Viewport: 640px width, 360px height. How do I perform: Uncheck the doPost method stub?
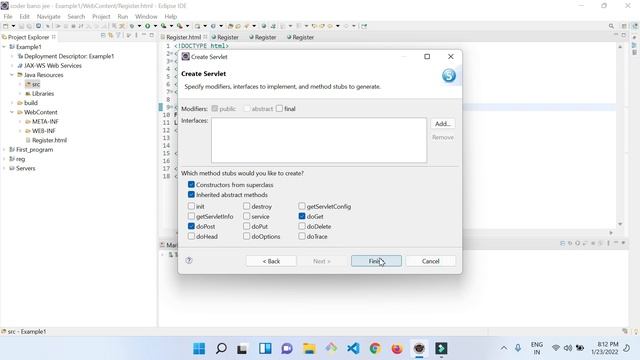(191, 226)
